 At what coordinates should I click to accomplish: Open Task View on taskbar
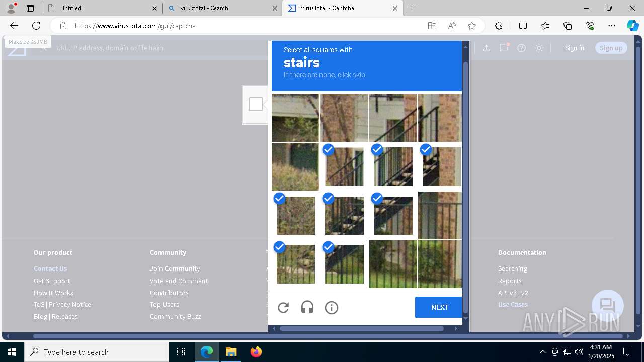(x=181, y=352)
